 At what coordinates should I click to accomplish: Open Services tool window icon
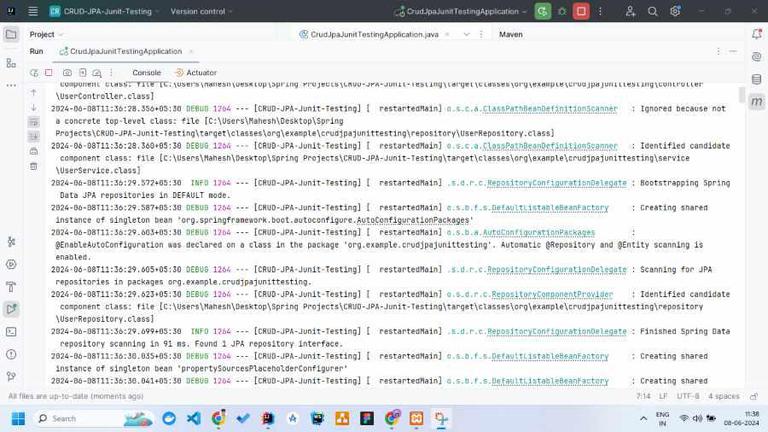[11, 264]
